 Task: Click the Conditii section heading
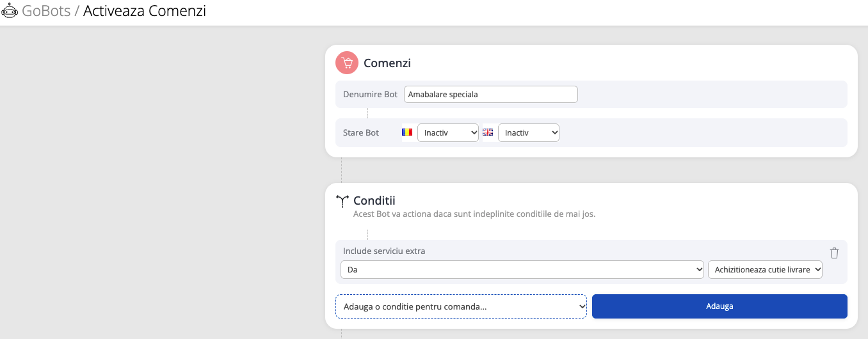point(374,201)
